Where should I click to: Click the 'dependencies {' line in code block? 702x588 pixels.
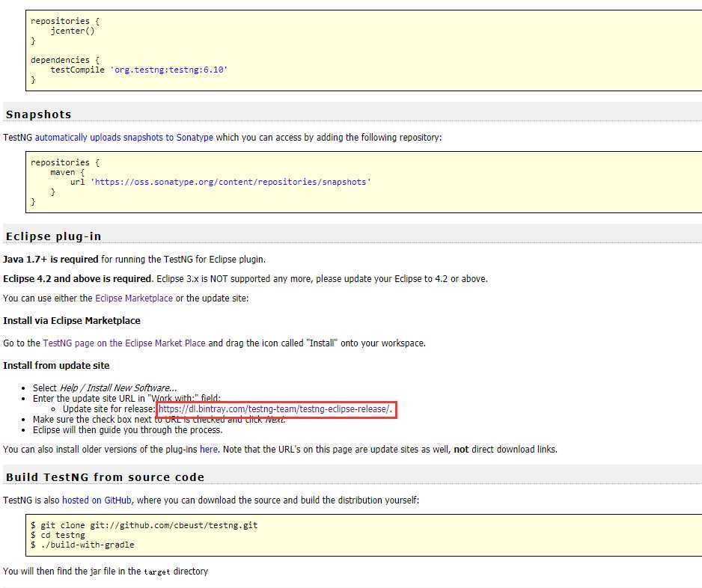[x=65, y=60]
